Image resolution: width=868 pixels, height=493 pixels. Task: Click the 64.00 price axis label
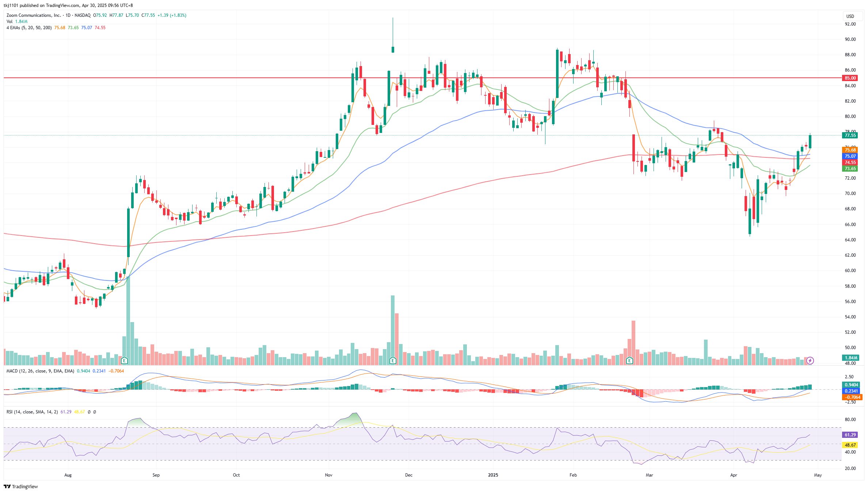point(850,240)
